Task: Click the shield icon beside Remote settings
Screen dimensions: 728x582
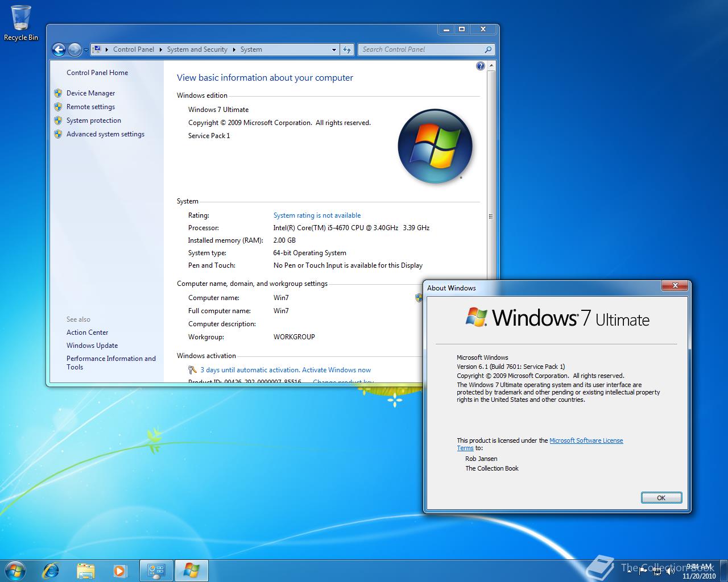Action: coord(58,107)
